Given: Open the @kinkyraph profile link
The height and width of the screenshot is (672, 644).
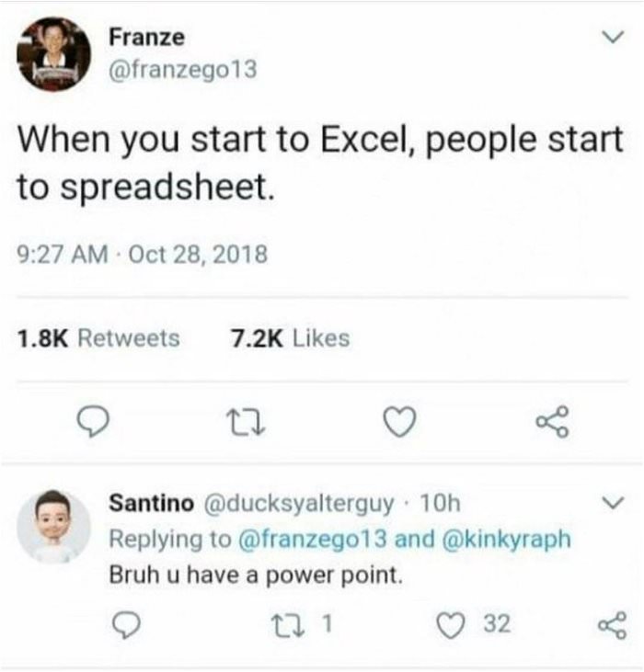Looking at the screenshot, I should tap(507, 539).
